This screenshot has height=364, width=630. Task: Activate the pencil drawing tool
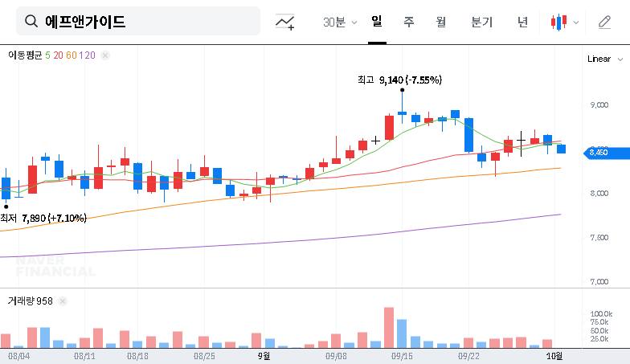(604, 22)
